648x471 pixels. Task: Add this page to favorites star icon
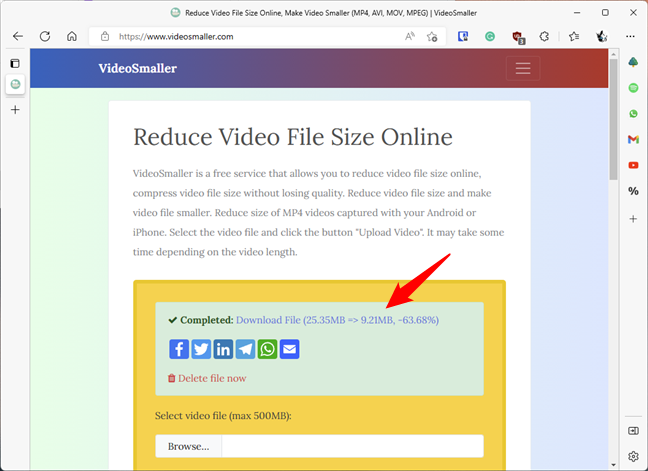point(432,36)
